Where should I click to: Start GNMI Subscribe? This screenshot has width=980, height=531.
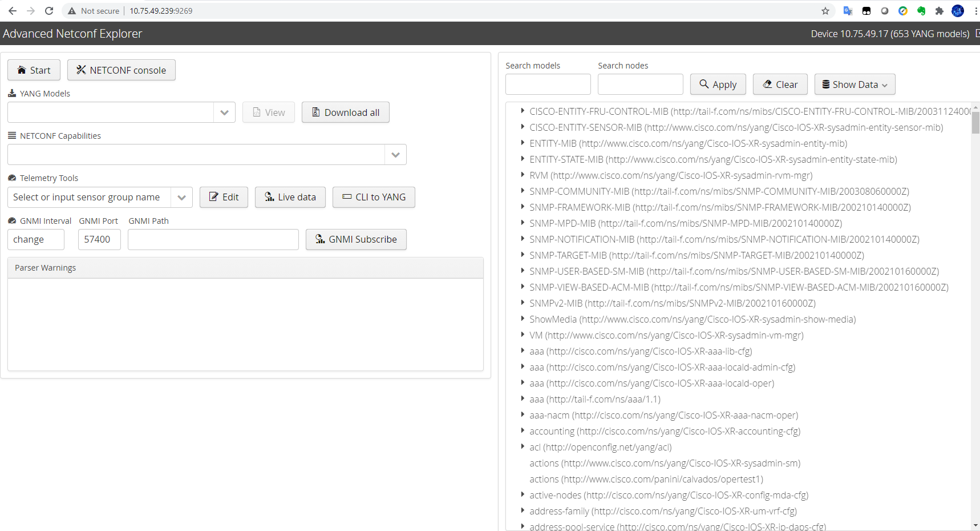(x=356, y=239)
